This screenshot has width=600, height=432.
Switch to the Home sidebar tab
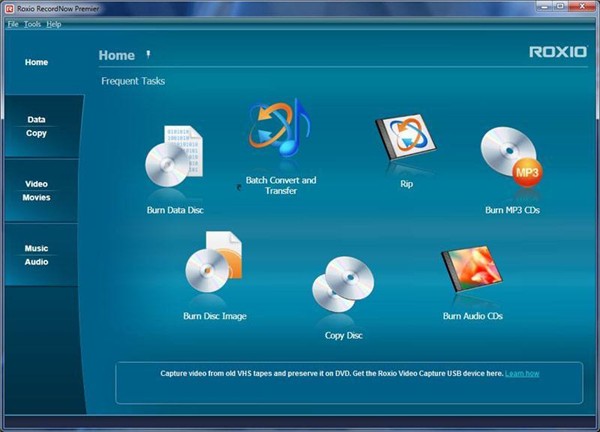[x=36, y=62]
